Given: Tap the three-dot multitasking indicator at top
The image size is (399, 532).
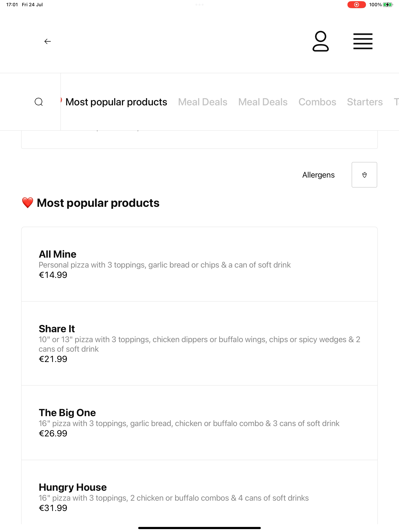Looking at the screenshot, I should pos(199,4).
